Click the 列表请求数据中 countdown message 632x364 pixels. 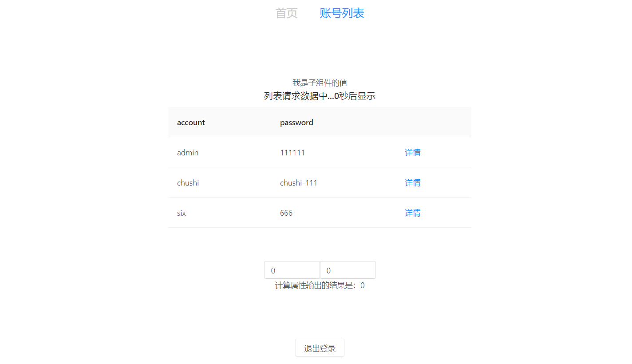point(320,96)
